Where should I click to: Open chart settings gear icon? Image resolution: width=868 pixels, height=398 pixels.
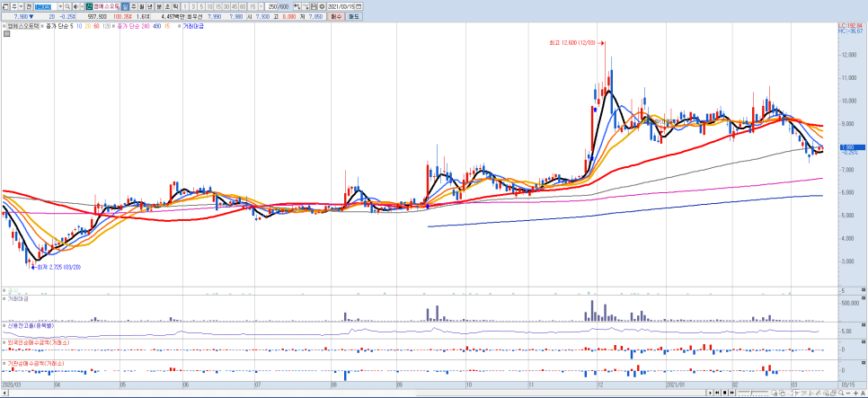pyautogui.click(x=321, y=6)
